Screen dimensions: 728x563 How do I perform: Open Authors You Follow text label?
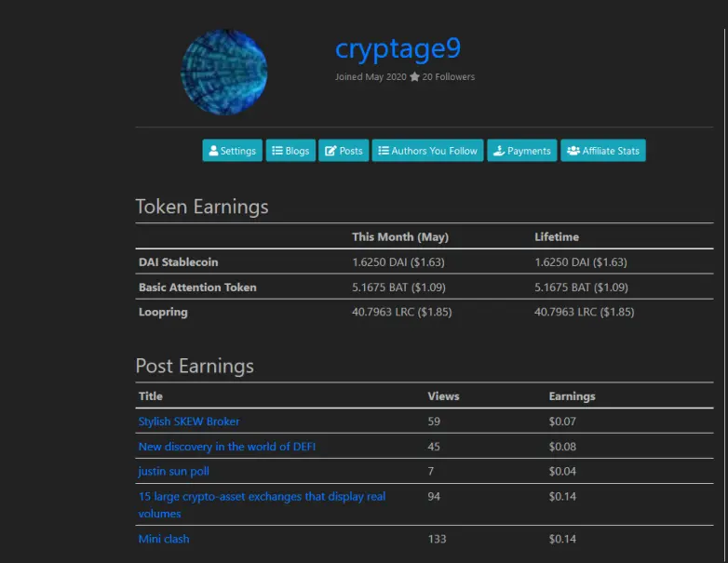pos(434,151)
